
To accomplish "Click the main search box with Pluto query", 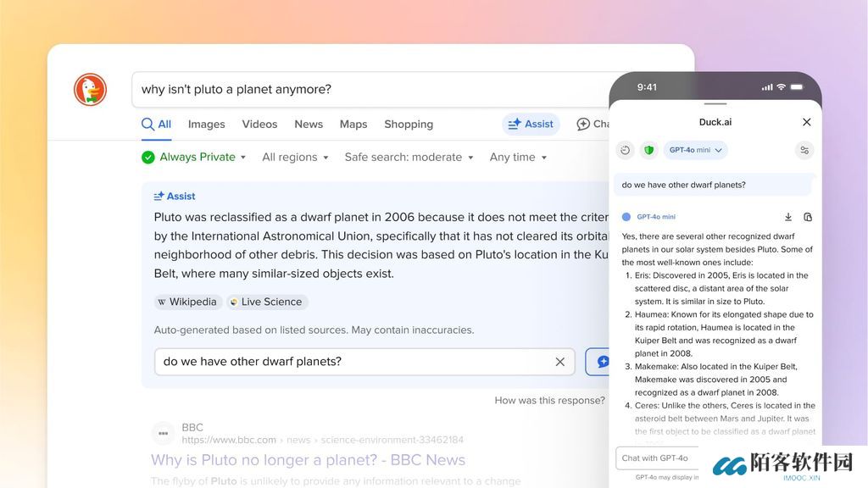I will click(364, 89).
